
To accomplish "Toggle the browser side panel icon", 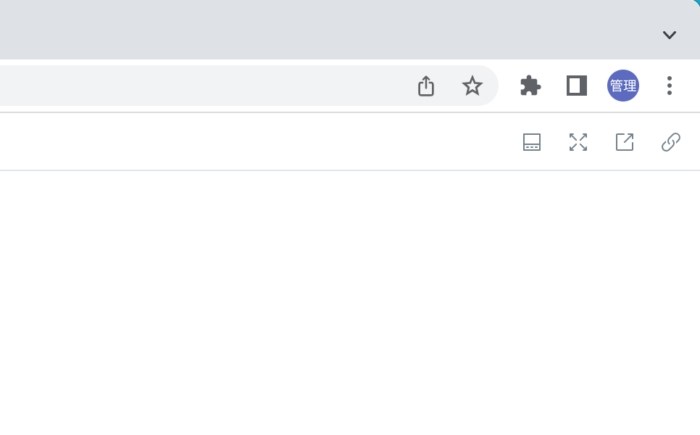I will click(576, 86).
